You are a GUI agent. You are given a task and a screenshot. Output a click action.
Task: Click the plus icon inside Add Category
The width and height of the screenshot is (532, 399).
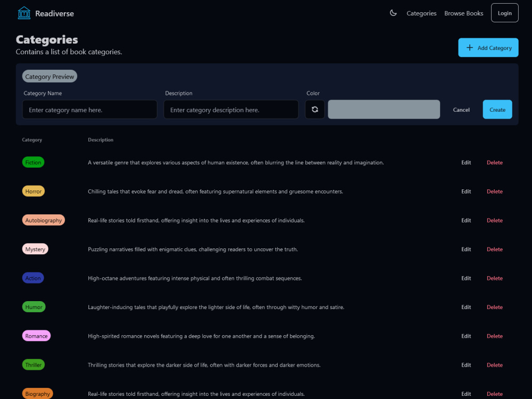469,47
